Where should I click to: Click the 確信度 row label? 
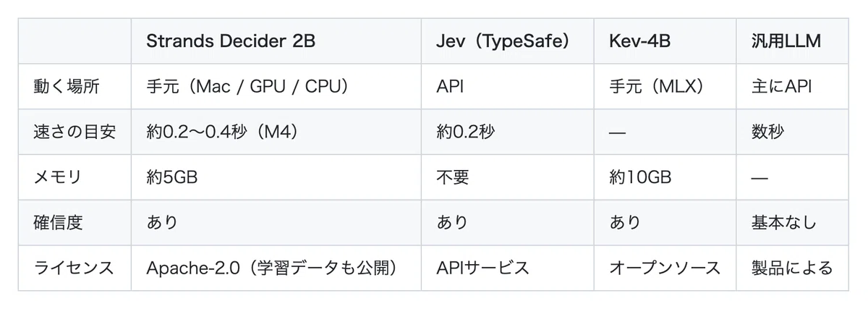pyautogui.click(x=59, y=223)
